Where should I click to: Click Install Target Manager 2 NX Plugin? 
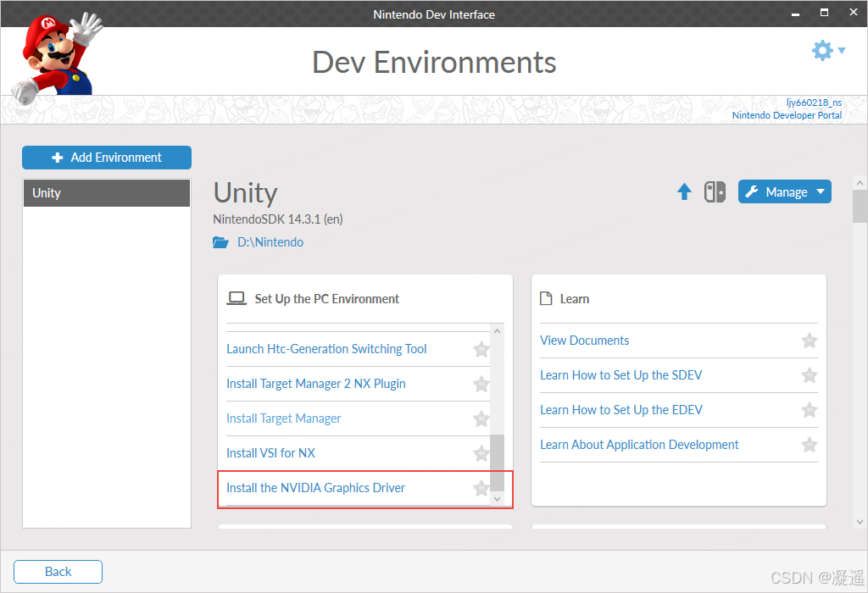click(316, 384)
